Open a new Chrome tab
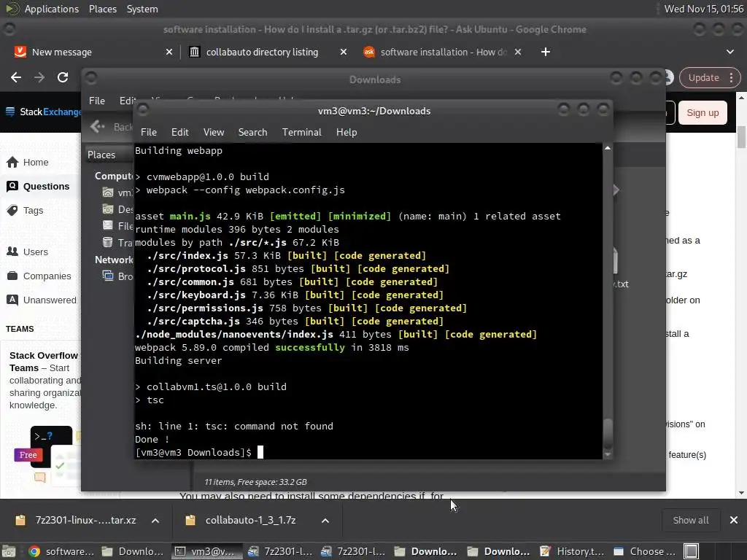The width and height of the screenshot is (747, 560). 546,52
